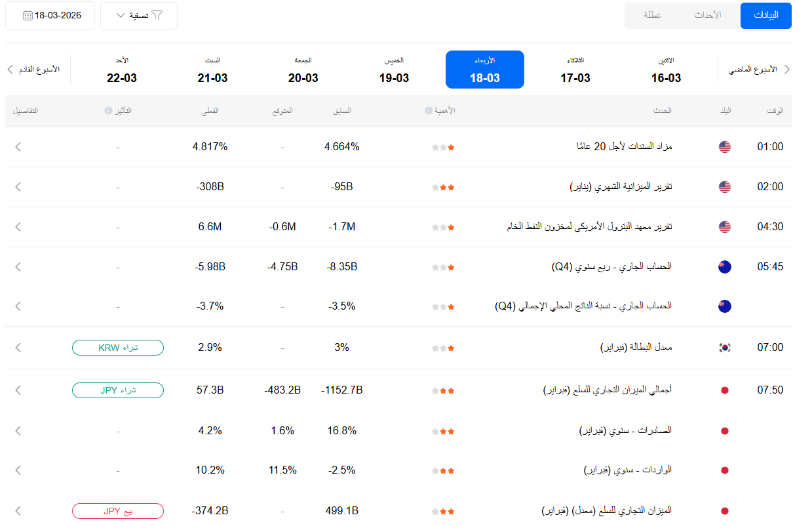Image resolution: width=812 pixels, height=532 pixels.
Task: Select Thursday 19-03 in the week bar
Action: tap(394, 70)
